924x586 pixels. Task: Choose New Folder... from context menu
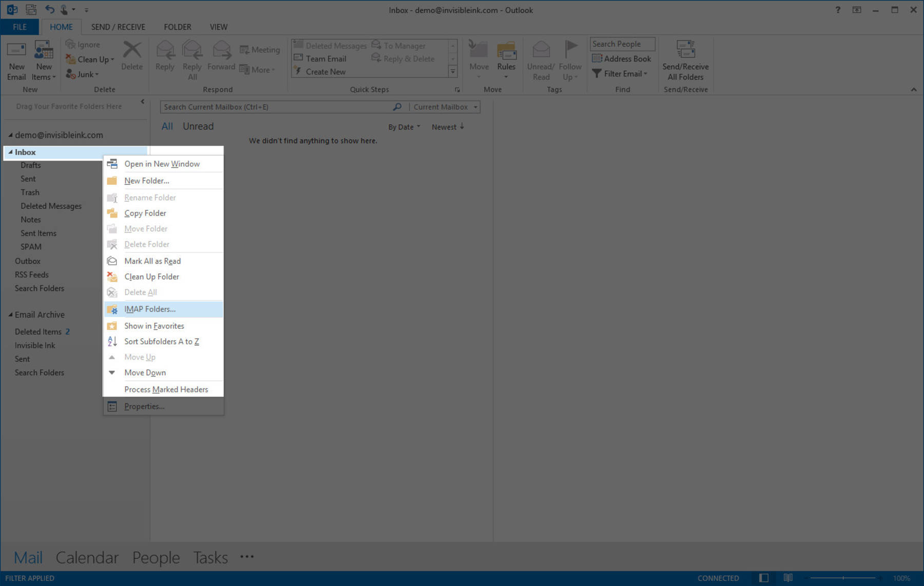coord(164,181)
